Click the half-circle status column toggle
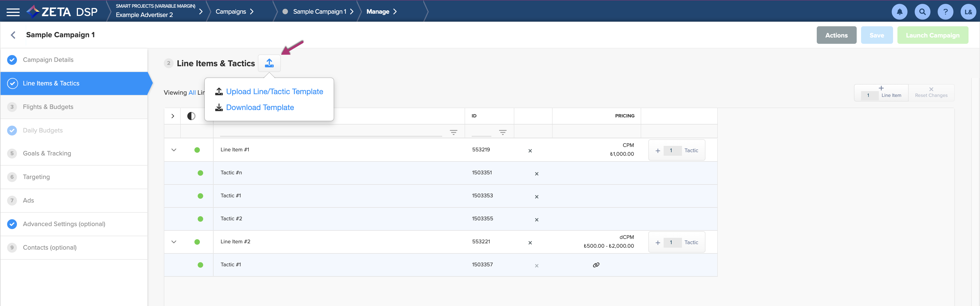 coord(191,116)
